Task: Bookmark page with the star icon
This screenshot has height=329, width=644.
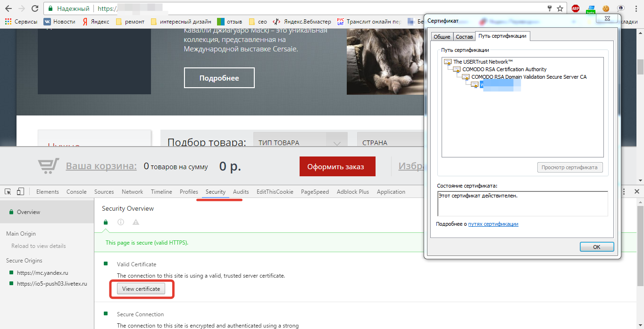Action: 560,8
